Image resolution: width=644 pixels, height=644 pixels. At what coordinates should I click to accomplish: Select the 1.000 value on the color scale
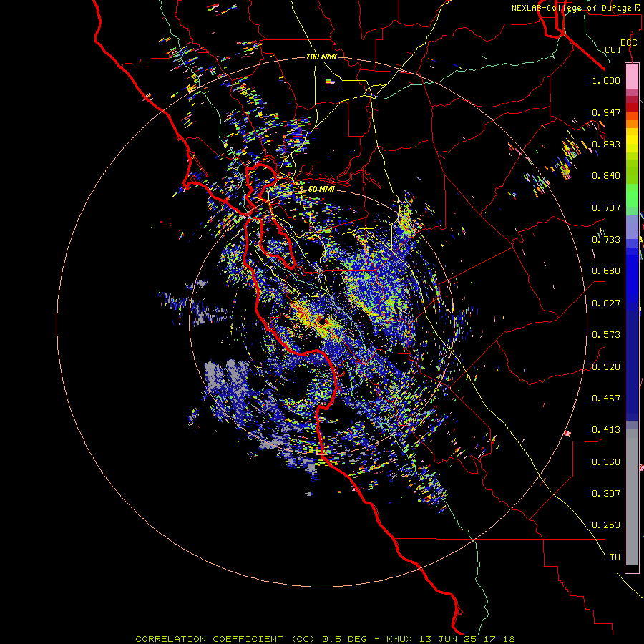606,80
